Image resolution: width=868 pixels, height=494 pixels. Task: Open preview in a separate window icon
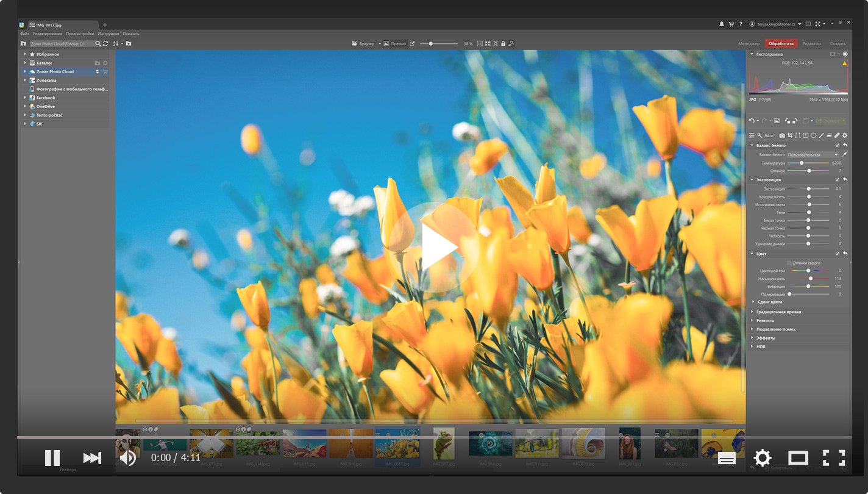(x=412, y=44)
